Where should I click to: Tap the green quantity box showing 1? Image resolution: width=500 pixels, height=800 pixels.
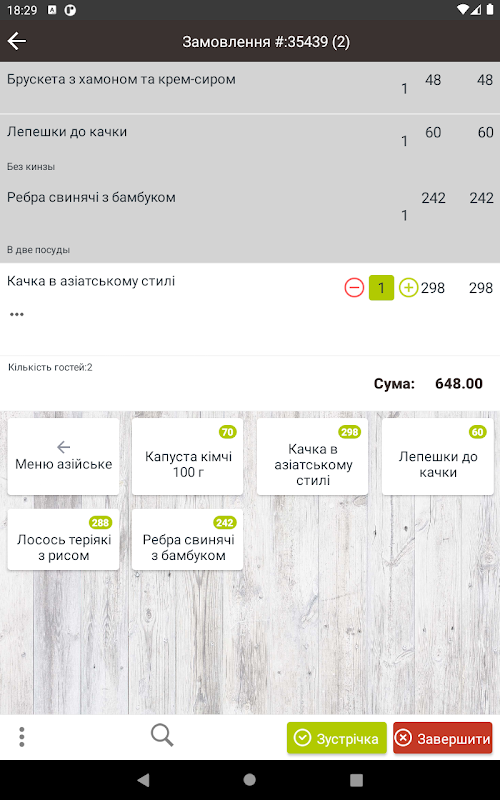381,288
